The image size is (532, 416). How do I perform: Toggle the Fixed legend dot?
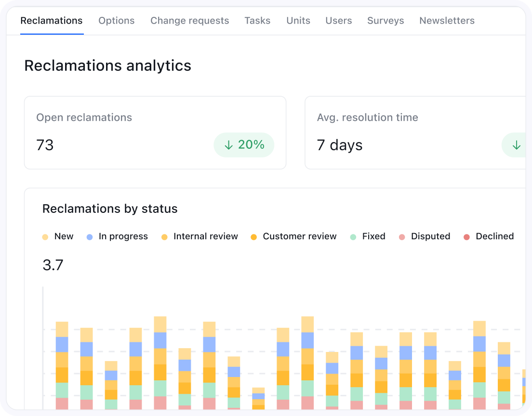[x=353, y=237]
